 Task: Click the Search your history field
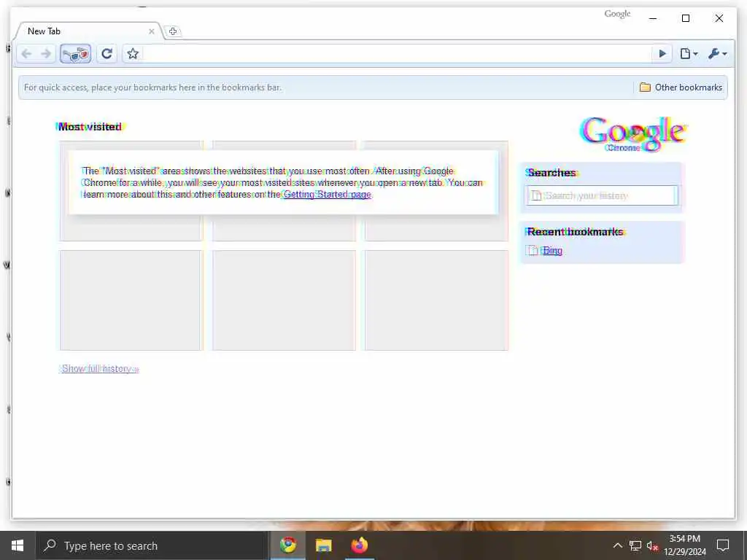(603, 195)
